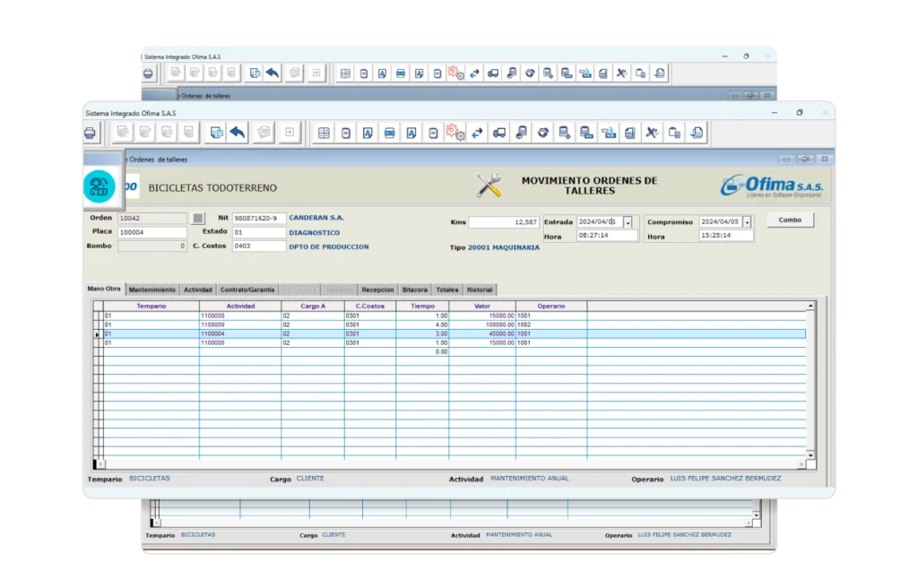Click the Tempario column header
918x588 pixels.
(x=151, y=307)
